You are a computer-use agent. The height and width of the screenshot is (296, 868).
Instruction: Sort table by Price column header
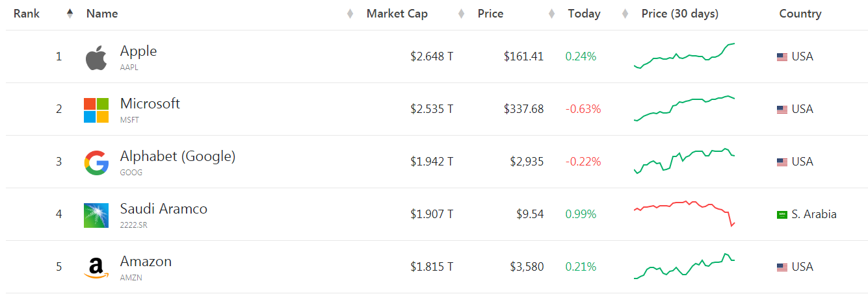click(x=490, y=14)
